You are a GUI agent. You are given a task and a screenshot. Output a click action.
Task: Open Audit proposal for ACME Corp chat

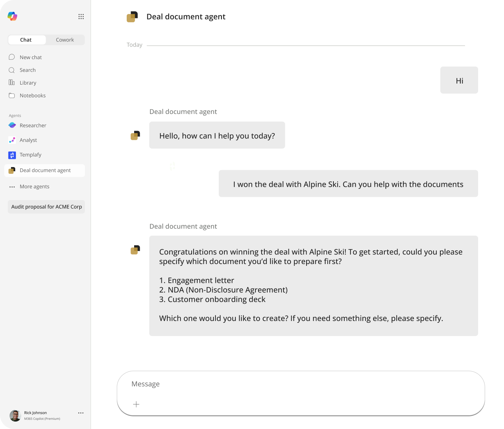pyautogui.click(x=46, y=207)
